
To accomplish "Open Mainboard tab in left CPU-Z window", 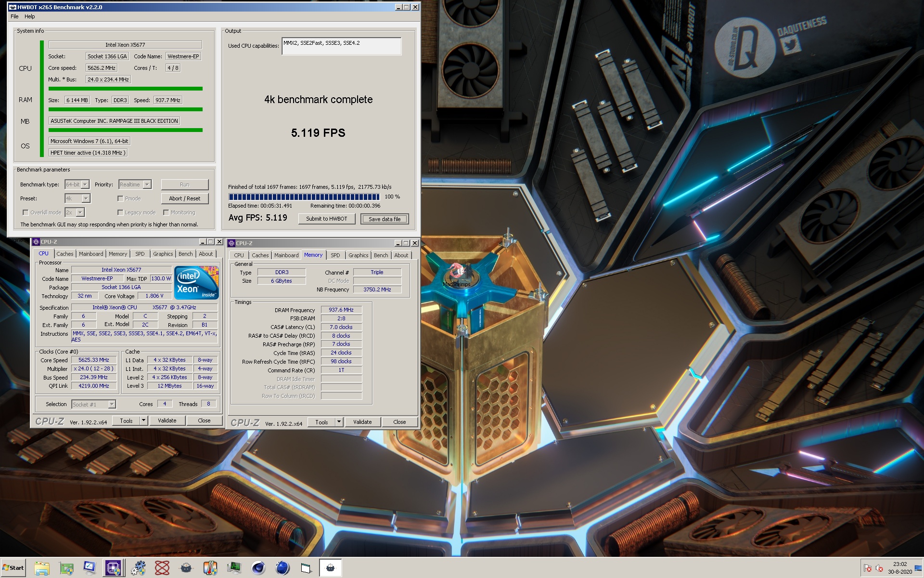I will [x=91, y=254].
